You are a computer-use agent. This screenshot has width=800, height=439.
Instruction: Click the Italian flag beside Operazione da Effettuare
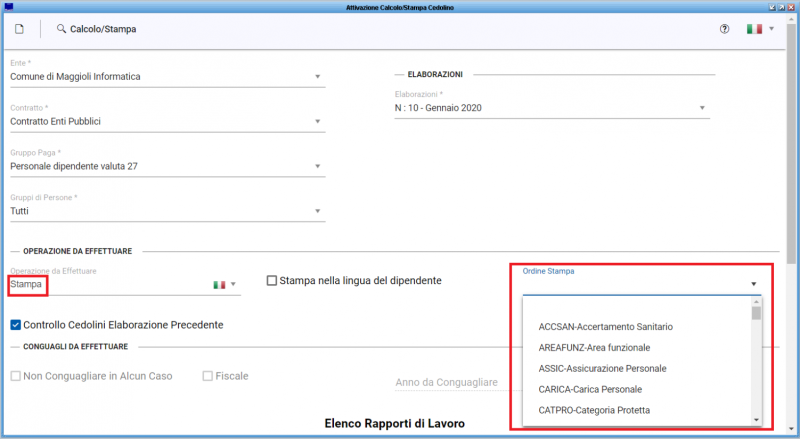point(219,285)
